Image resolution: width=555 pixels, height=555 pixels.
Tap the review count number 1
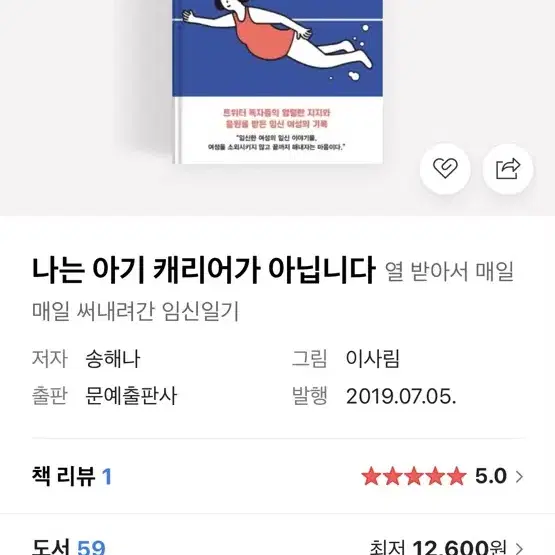[x=107, y=476]
